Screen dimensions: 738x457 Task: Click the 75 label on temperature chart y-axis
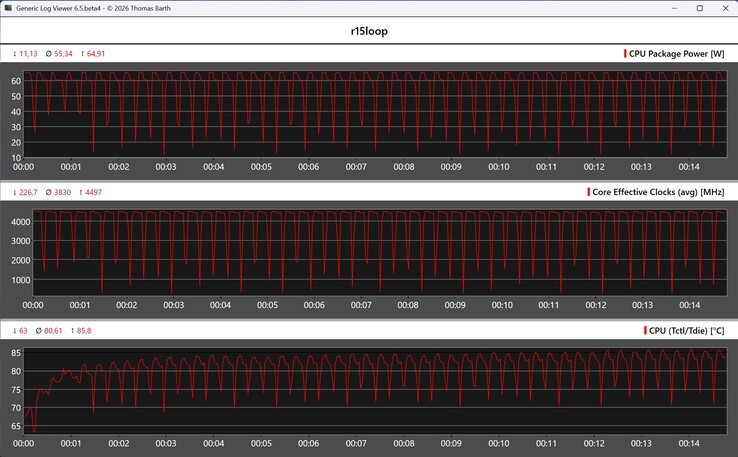16,390
